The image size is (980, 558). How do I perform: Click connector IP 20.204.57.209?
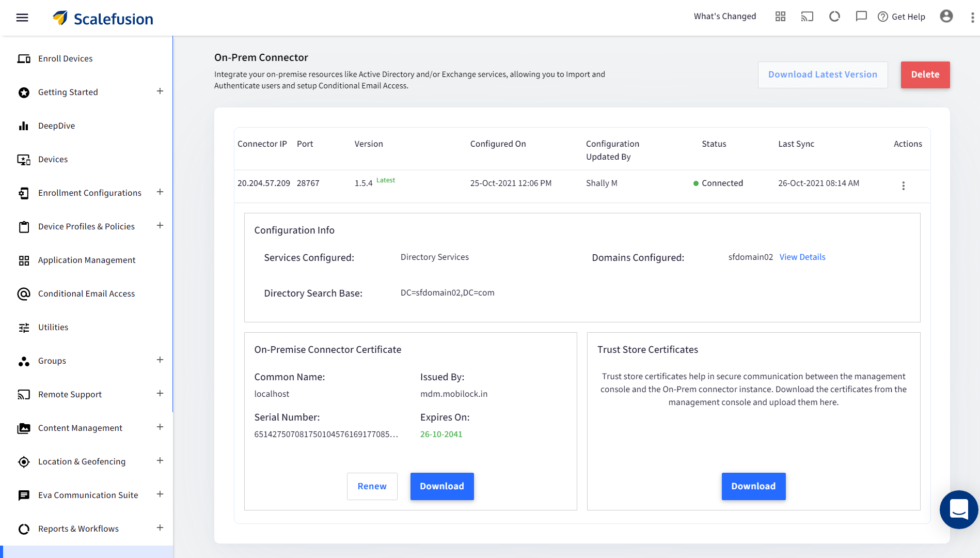coord(264,183)
